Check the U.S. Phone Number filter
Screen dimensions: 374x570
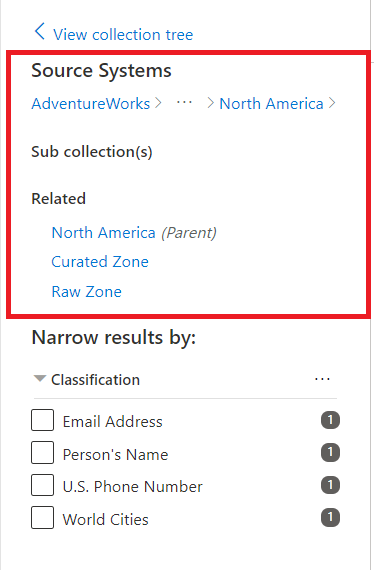tap(43, 485)
